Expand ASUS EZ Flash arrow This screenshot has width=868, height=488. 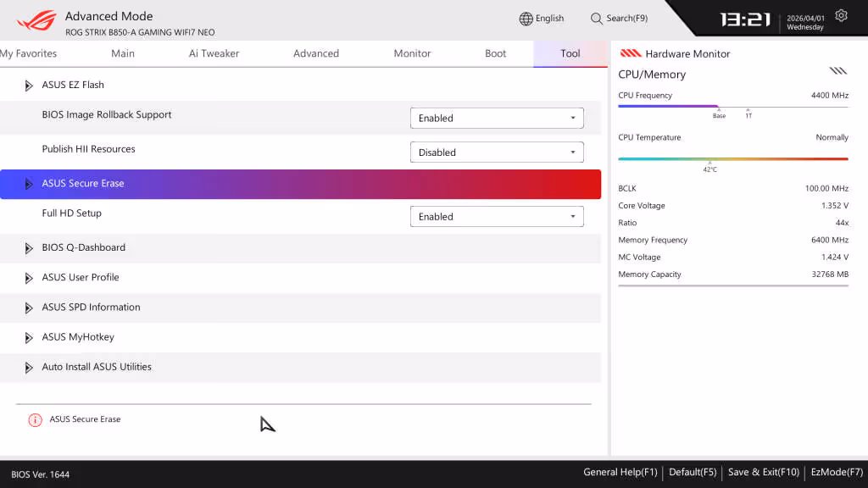coord(28,86)
